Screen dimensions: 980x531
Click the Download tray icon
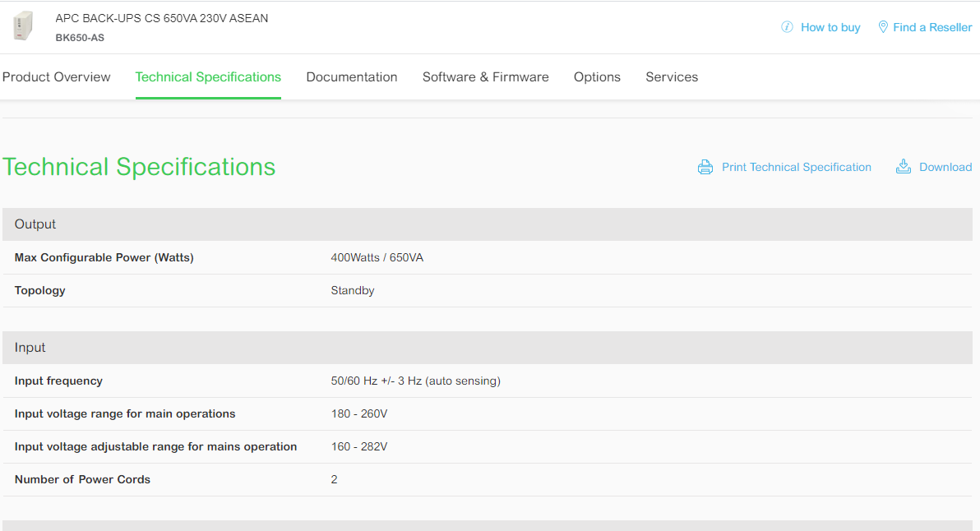[x=903, y=166]
